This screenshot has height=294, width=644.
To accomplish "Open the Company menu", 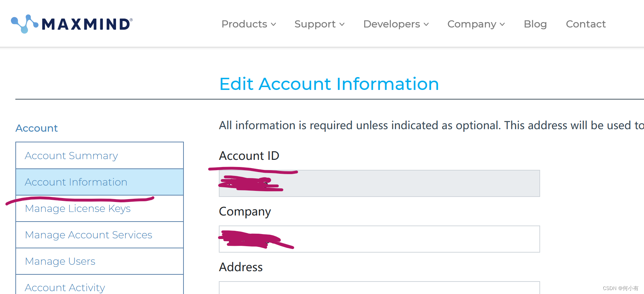I will (x=476, y=24).
